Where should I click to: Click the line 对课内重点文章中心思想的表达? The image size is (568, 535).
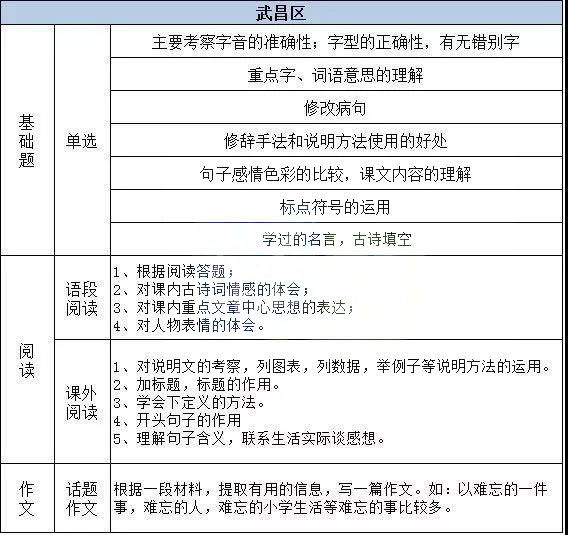[x=234, y=308]
